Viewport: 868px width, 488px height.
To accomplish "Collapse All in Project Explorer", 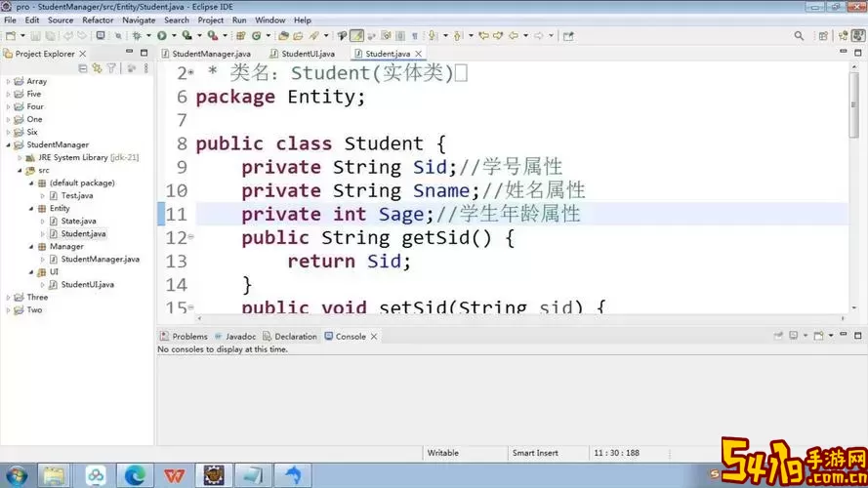I will pyautogui.click(x=82, y=68).
